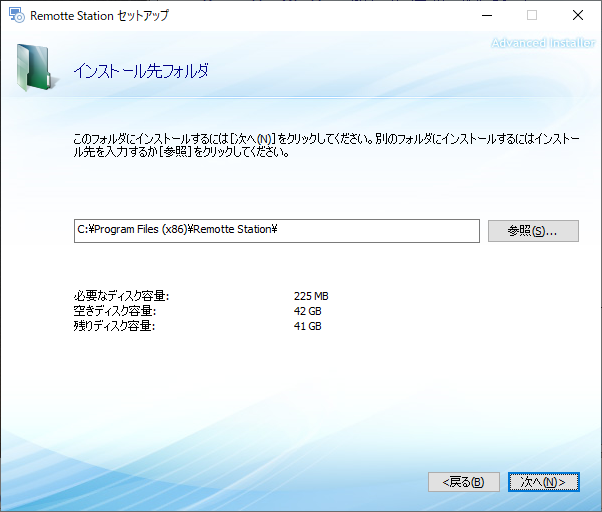The width and height of the screenshot is (602, 512).
Task: Click the 225 MB value
Action: 311,296
